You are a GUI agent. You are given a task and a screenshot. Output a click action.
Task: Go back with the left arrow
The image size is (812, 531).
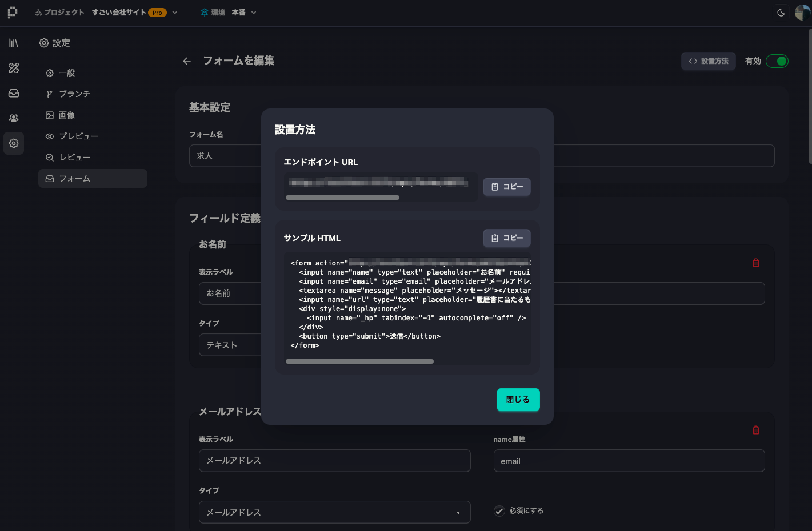(187, 61)
